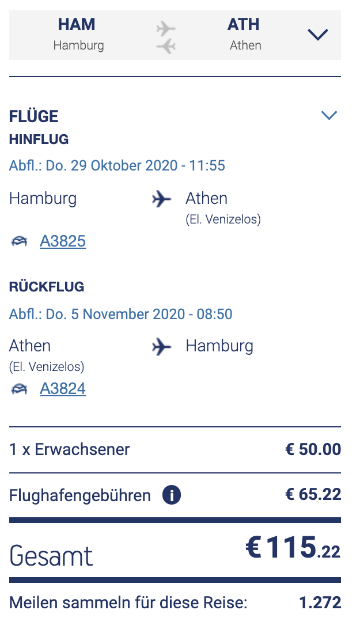Viewport: 364px width, 629px height.
Task: Click the ATH Athen destination label
Action: click(245, 34)
